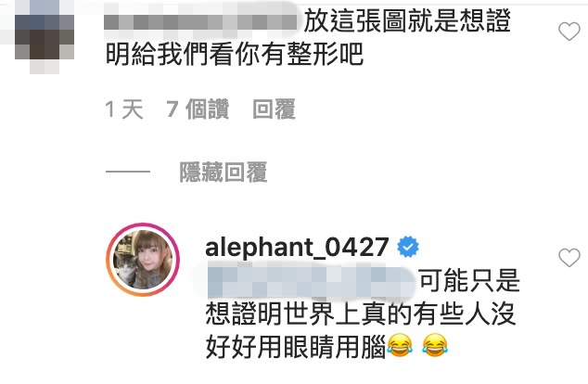The width and height of the screenshot is (588, 384).
Task: Click the blurred mention in alephant_0427's reply
Action: [x=312, y=281]
